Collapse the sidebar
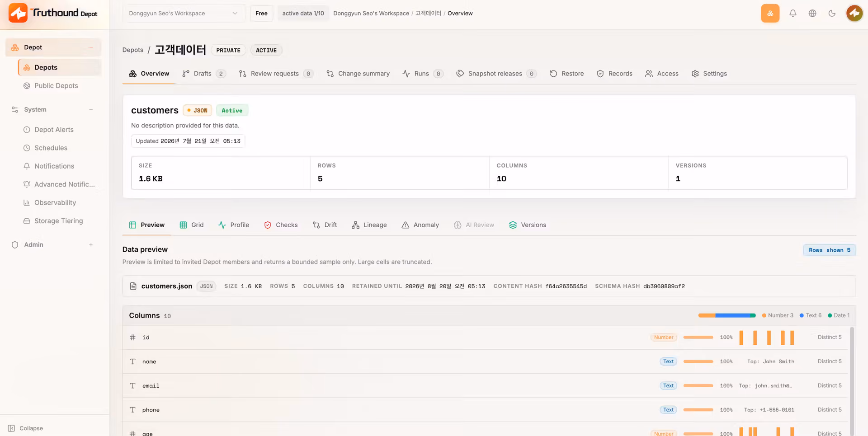 tap(25, 428)
